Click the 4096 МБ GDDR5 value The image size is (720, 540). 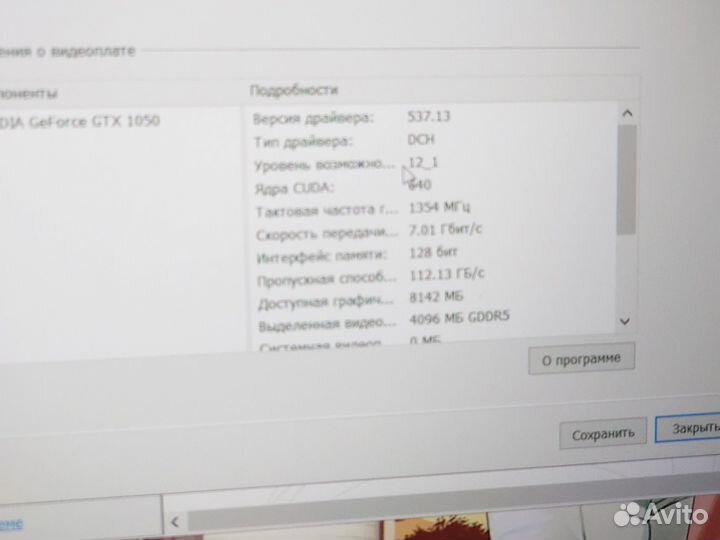(460, 318)
